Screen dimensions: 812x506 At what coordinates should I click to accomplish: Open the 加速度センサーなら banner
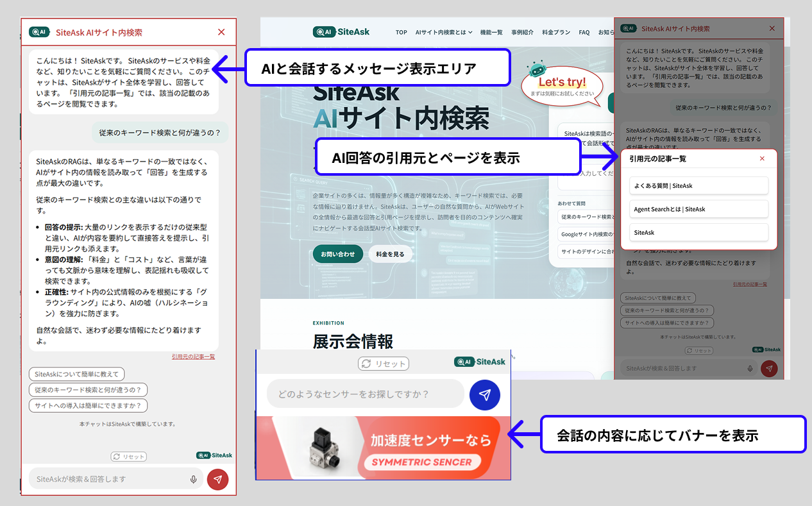click(384, 448)
